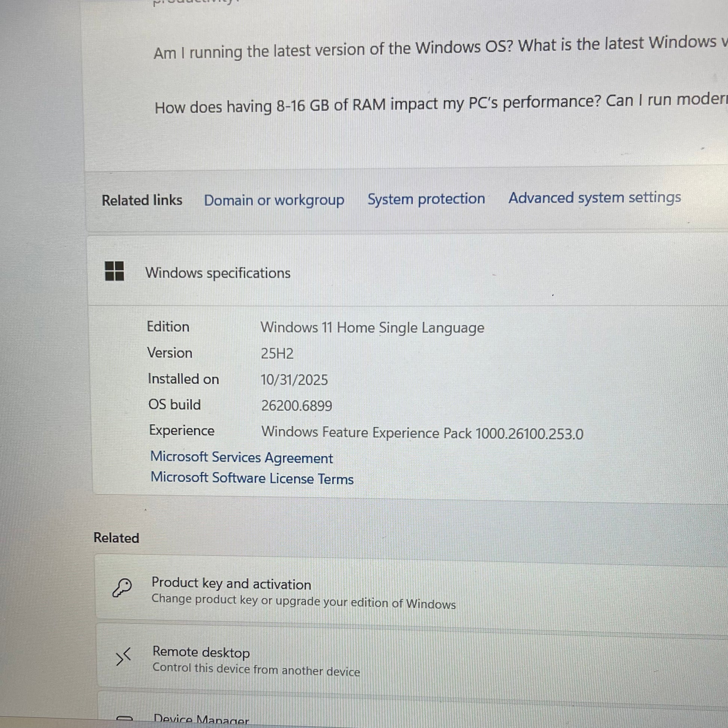Click the Remote desktop arrows icon
Viewport: 728px width, 728px height.
(x=123, y=657)
